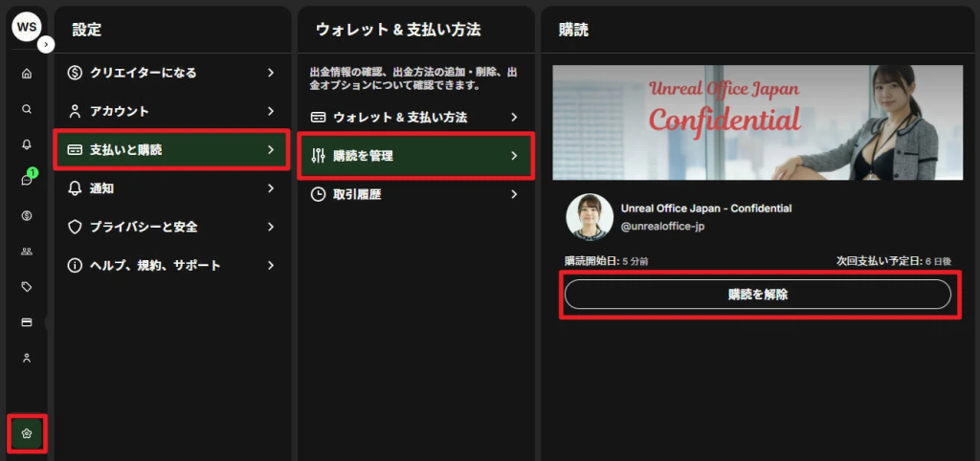Click the WS avatar at top left
Viewport: 980px width, 461px height.
pyautogui.click(x=26, y=27)
